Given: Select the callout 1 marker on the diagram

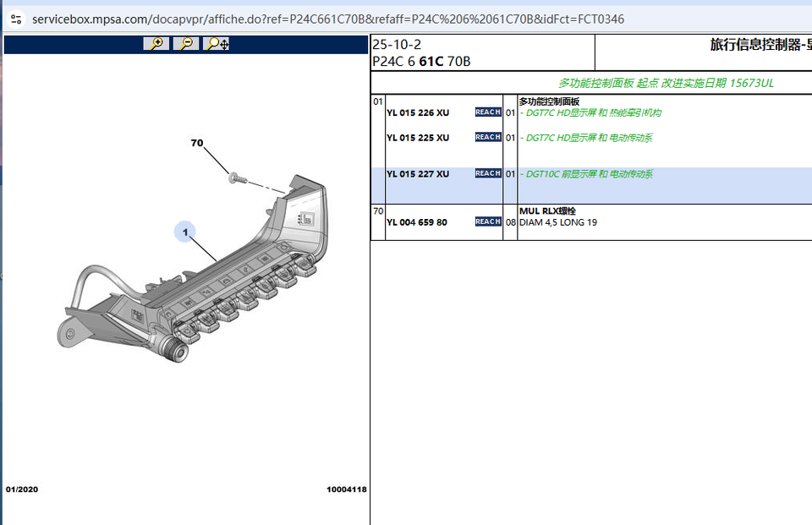Looking at the screenshot, I should tap(185, 232).
